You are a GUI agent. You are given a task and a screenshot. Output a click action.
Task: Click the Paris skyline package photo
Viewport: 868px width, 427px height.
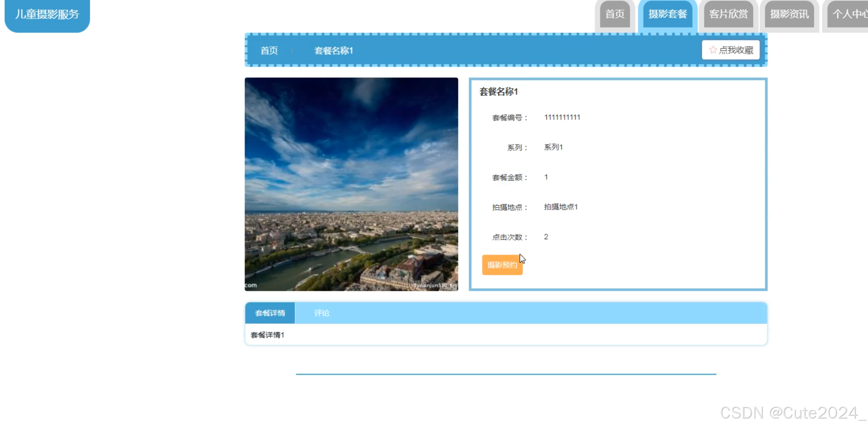click(x=351, y=184)
